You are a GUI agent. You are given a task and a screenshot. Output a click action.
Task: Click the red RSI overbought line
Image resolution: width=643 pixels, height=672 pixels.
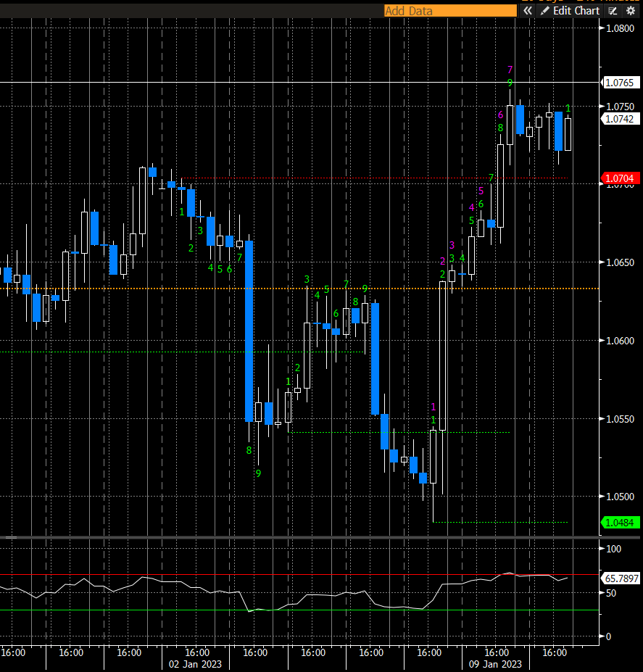point(299,574)
